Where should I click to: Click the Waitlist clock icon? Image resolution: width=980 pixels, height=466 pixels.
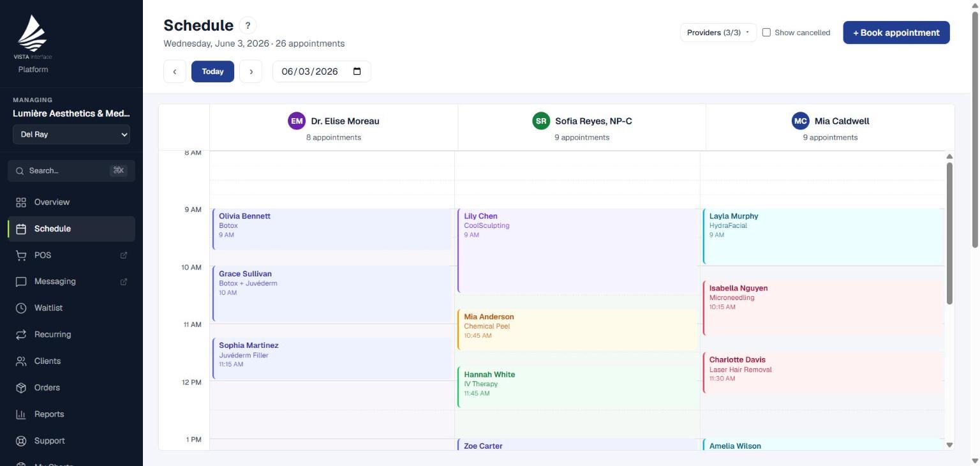(21, 308)
